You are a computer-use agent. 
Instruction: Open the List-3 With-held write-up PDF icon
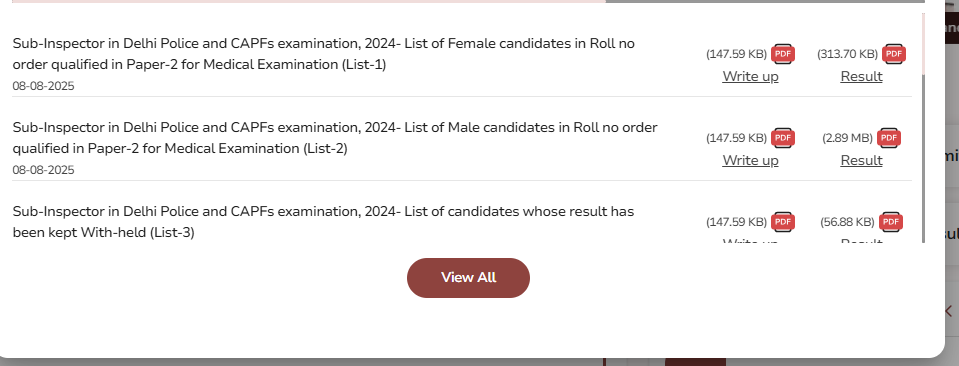coord(783,222)
